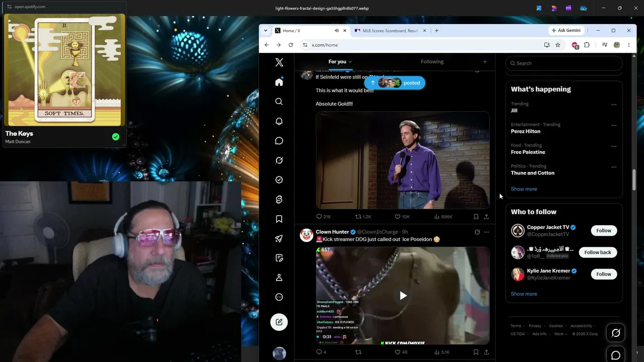Image resolution: width=644 pixels, height=362 pixels.
Task: Click Grok icon on Clown Hunter post
Action: pyautogui.click(x=477, y=232)
